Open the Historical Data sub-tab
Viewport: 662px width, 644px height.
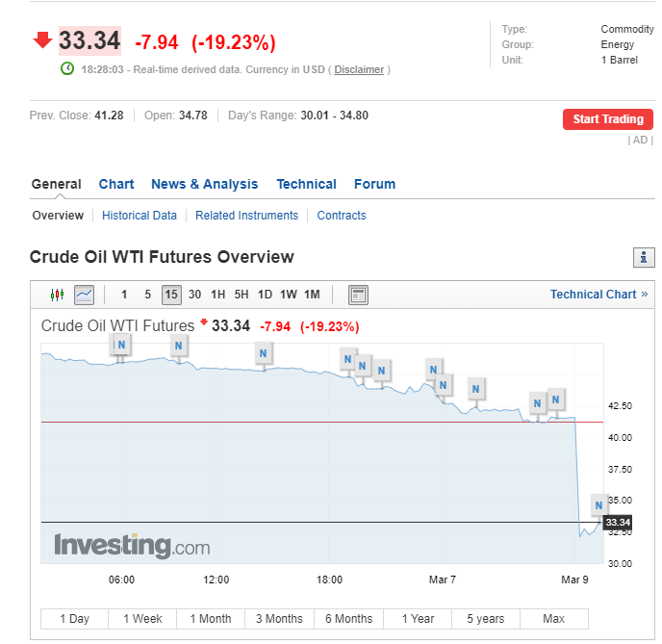(x=140, y=216)
